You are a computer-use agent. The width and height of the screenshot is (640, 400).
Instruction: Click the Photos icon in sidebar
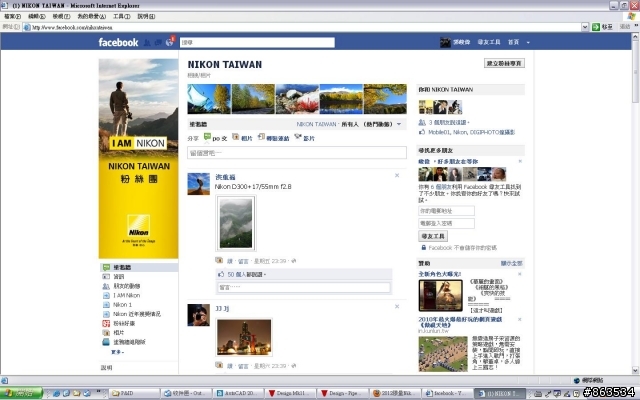(106, 333)
